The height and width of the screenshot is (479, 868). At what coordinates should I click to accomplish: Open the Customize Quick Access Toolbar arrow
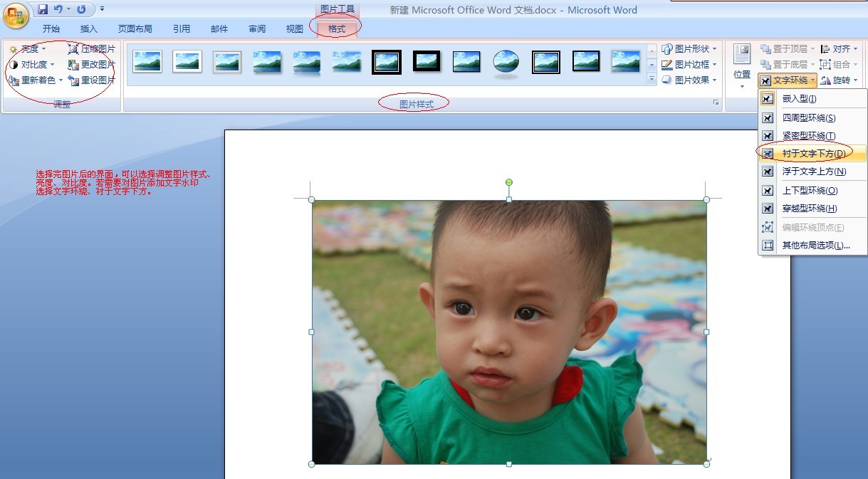pyautogui.click(x=102, y=9)
